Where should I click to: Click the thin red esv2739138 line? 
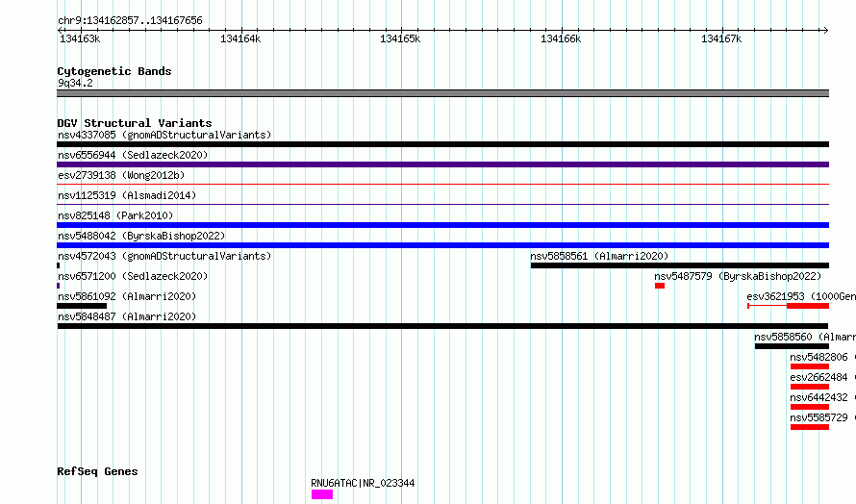tap(442, 185)
